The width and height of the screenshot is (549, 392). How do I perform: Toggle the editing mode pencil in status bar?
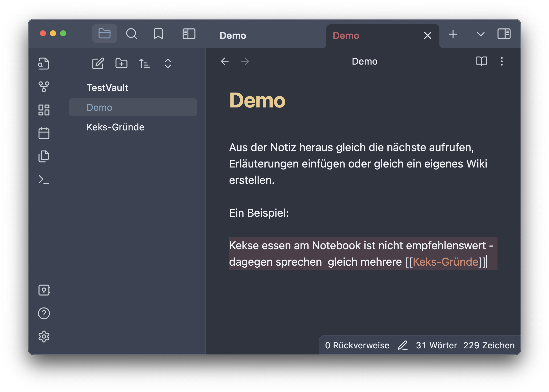click(x=403, y=345)
